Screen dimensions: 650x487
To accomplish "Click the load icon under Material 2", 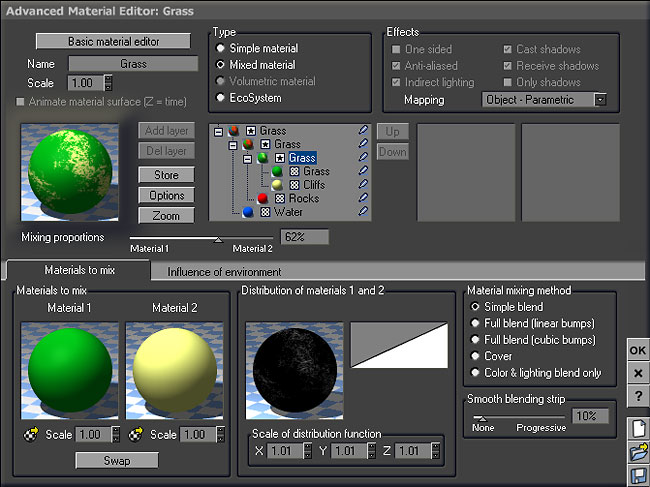I will pos(136,435).
